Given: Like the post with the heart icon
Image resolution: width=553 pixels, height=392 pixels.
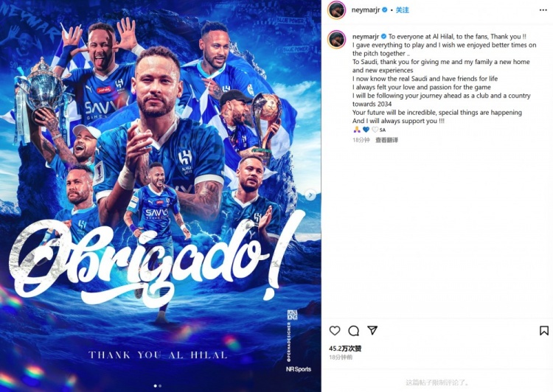Looking at the screenshot, I should coord(335,330).
